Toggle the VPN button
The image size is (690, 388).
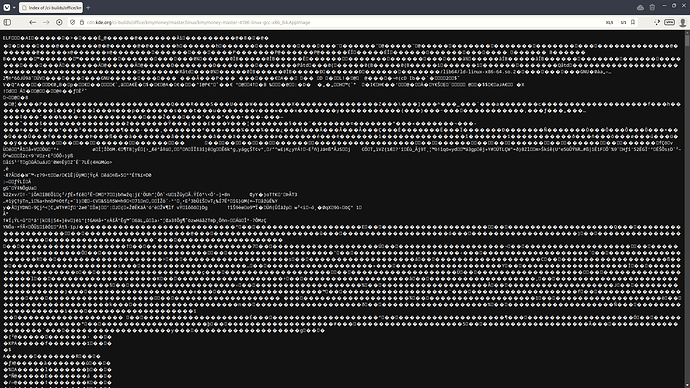(x=669, y=22)
